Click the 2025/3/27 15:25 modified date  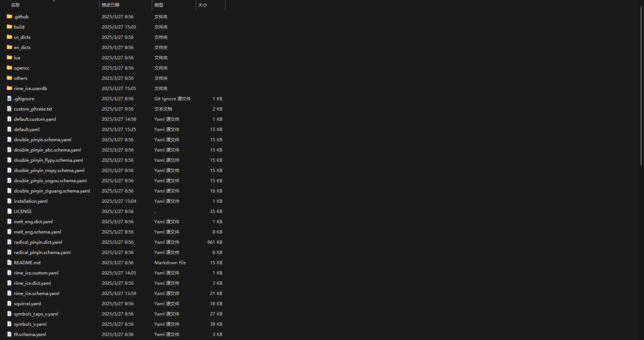click(119, 130)
